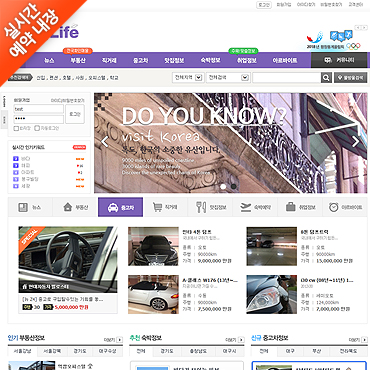Click the magnifying glass search icon
The width and height of the screenshot is (370, 370).
[326, 78]
